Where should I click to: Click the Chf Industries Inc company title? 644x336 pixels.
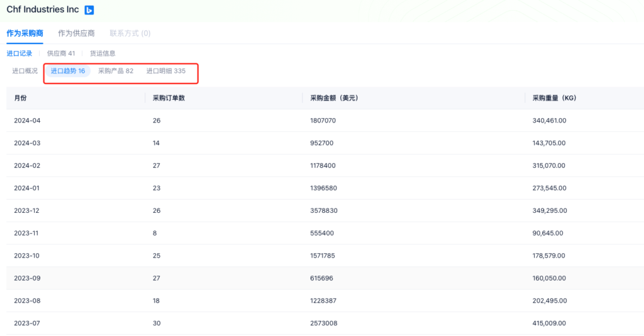click(x=43, y=10)
